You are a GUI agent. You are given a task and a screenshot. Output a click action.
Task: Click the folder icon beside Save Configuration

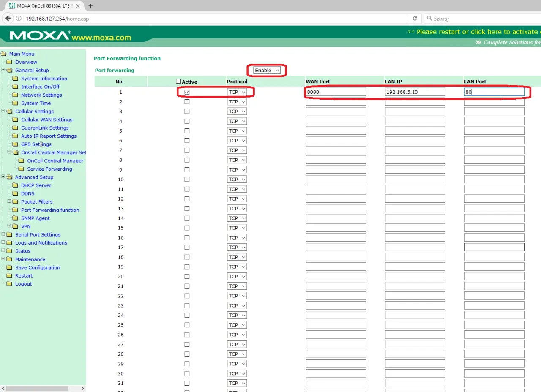click(x=9, y=267)
